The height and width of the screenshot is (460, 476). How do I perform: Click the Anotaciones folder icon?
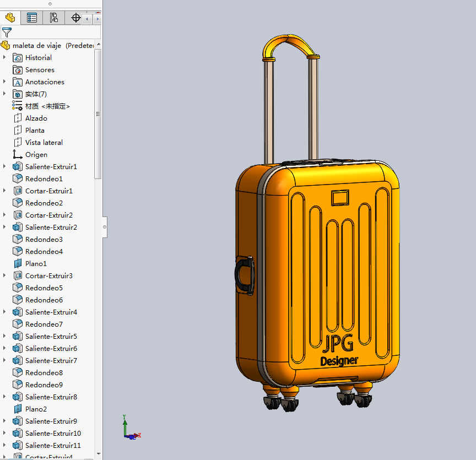18,82
